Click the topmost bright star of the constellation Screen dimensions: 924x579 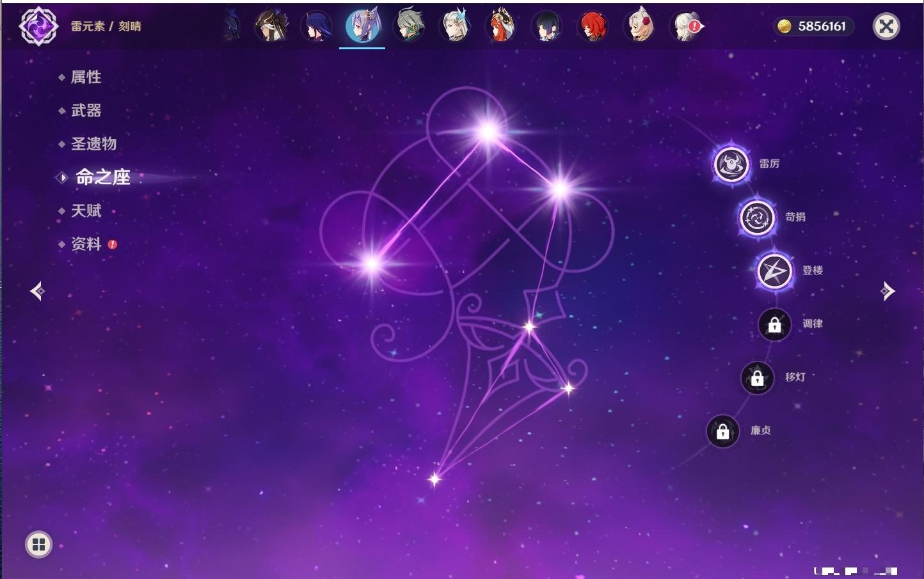coord(488,132)
